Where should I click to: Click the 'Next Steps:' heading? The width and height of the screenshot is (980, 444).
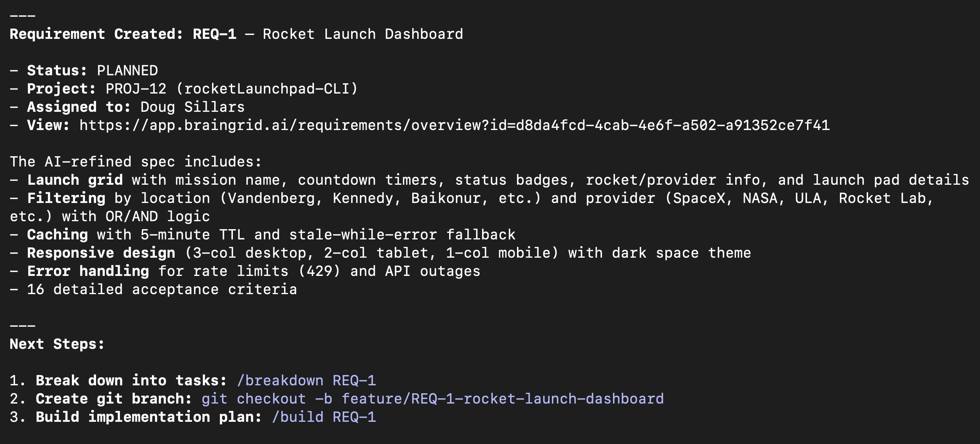coord(57,344)
